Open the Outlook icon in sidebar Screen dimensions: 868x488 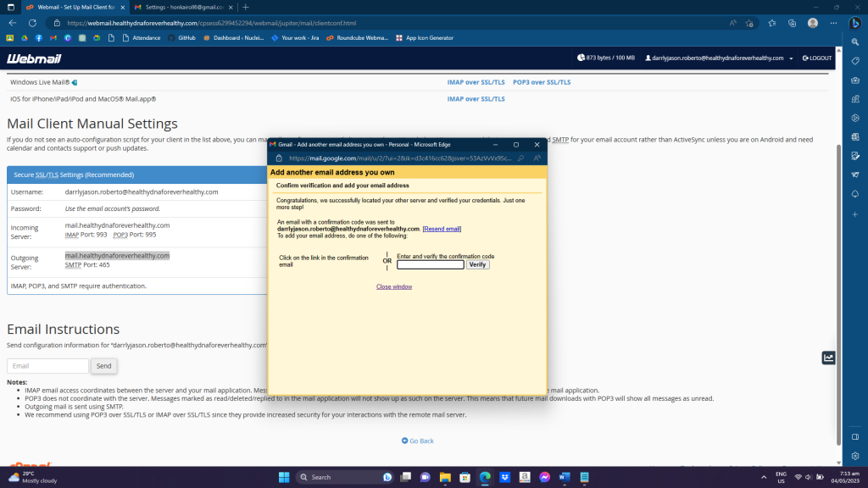(855, 136)
